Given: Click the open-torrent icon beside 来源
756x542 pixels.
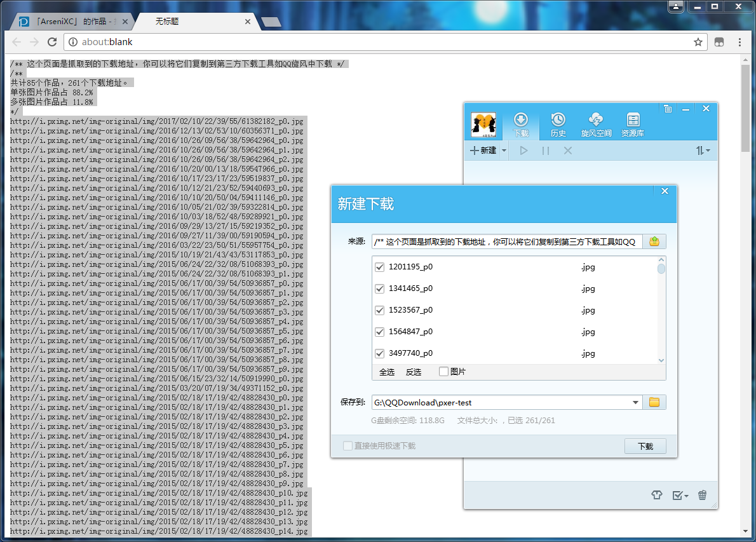Looking at the screenshot, I should point(654,241).
